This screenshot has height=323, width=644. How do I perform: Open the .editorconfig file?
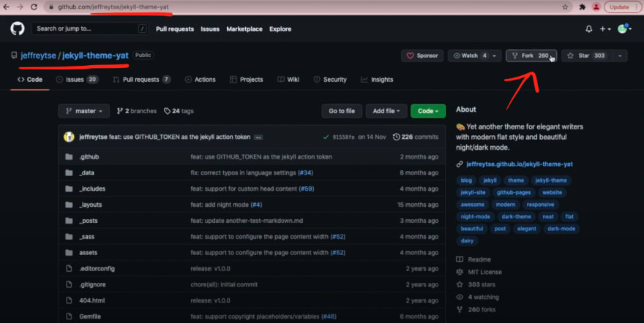[97, 269]
